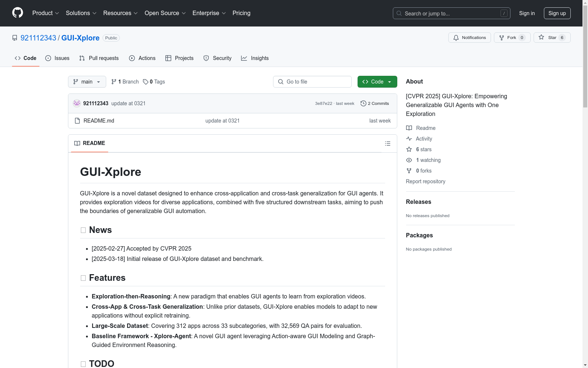
Task: Open the Pricing page link
Action: coord(241,13)
